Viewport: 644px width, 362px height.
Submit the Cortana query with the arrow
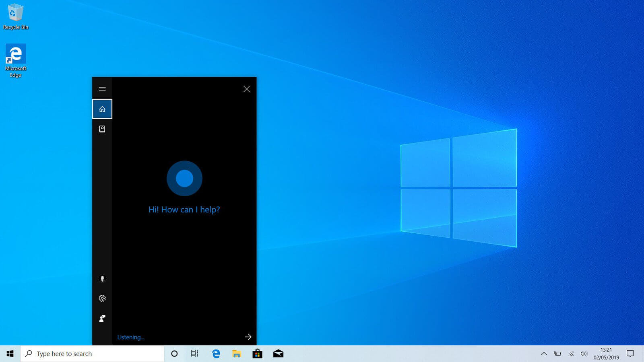(x=248, y=337)
